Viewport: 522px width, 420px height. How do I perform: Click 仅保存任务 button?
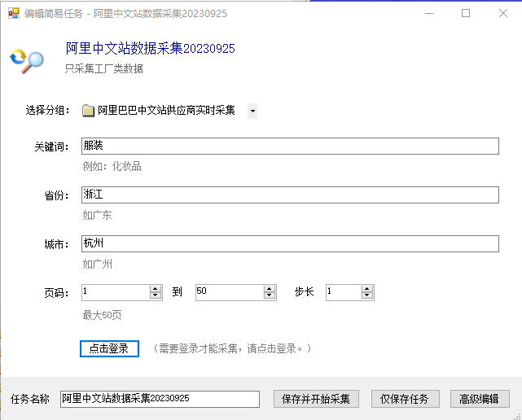coord(406,399)
